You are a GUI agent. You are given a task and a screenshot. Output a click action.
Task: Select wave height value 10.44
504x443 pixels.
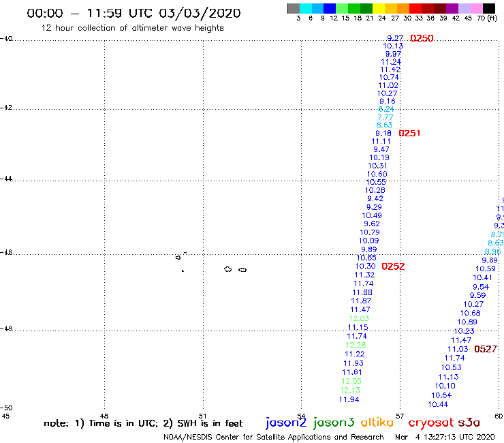438,404
